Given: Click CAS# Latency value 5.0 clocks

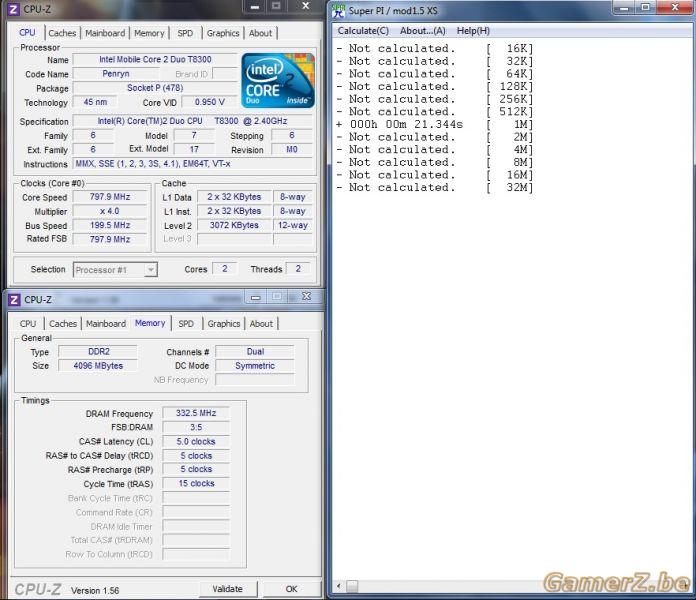Looking at the screenshot, I should pos(196,442).
